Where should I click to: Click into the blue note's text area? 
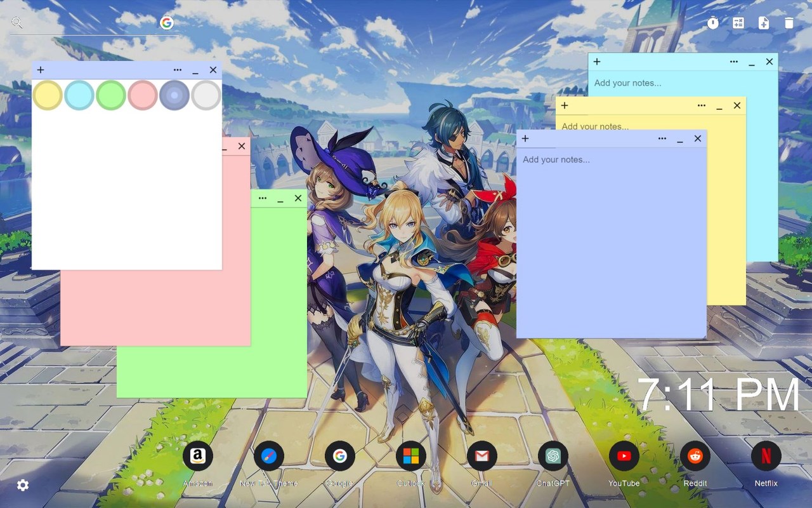pos(612,243)
